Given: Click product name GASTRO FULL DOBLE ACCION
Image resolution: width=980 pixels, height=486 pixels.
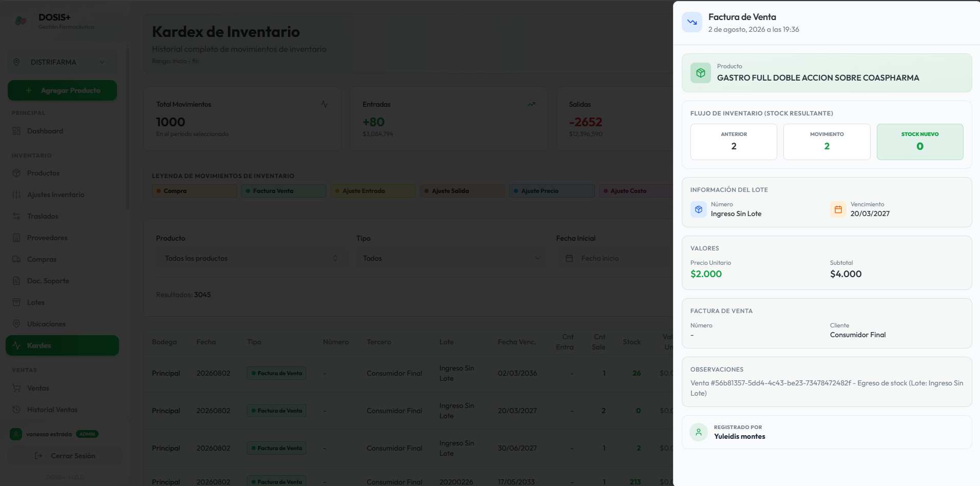Looking at the screenshot, I should pos(818,78).
